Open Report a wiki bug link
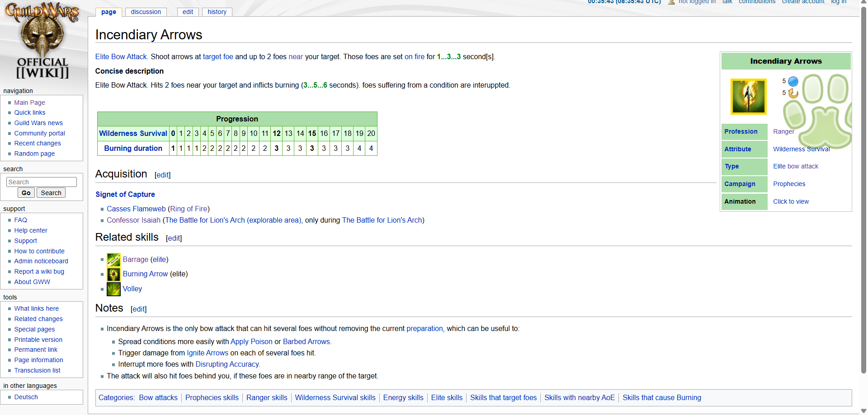Image resolution: width=868 pixels, height=415 pixels. (x=39, y=271)
